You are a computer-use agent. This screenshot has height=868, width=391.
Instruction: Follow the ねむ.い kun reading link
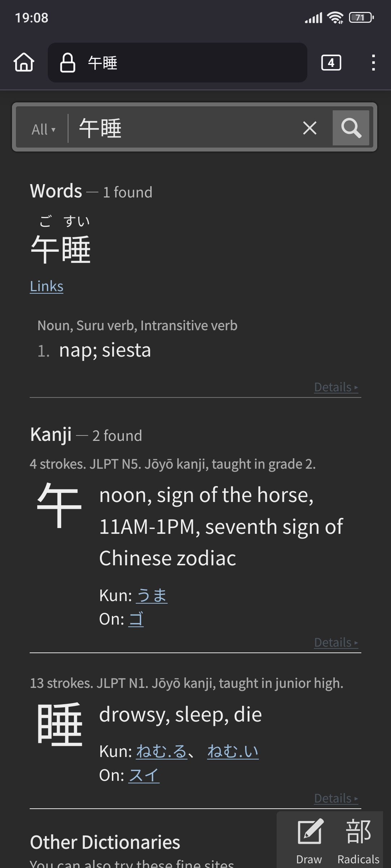233,751
